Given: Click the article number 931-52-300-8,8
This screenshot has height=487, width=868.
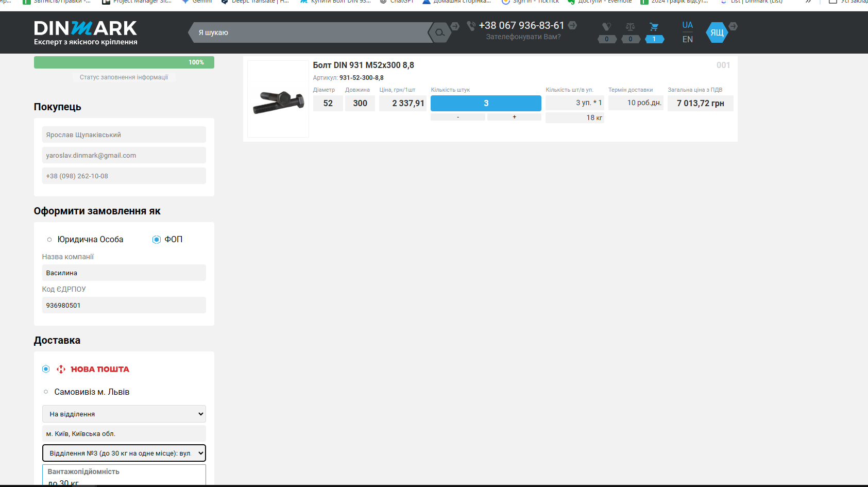Looking at the screenshot, I should click(361, 78).
